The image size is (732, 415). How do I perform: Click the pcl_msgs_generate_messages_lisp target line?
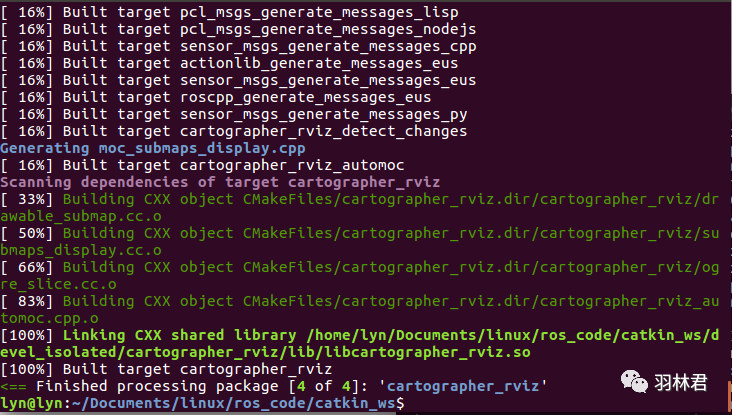(229, 13)
